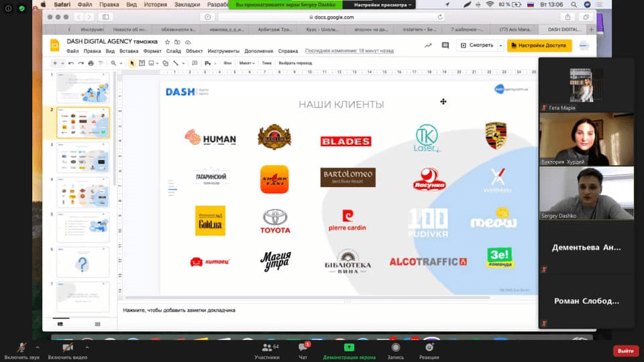
Task: Start video with Включить видео
Action: (67, 351)
